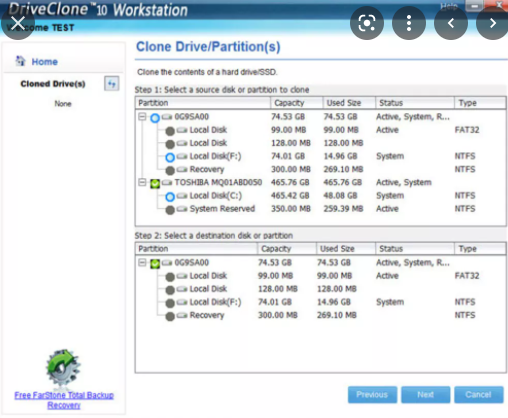This screenshot has height=418, width=508.
Task: Go to next image with right arrow
Action: [493, 23]
